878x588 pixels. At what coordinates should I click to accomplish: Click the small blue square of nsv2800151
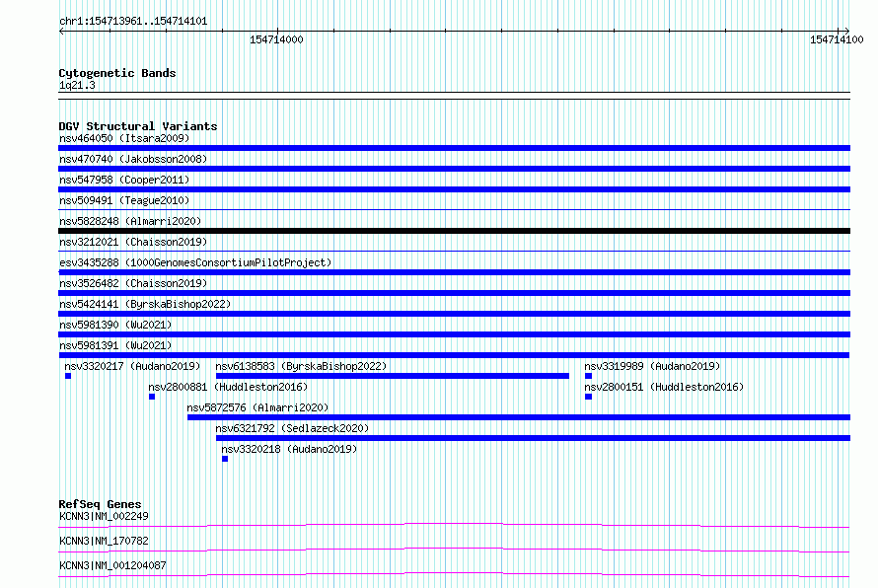tap(588, 397)
